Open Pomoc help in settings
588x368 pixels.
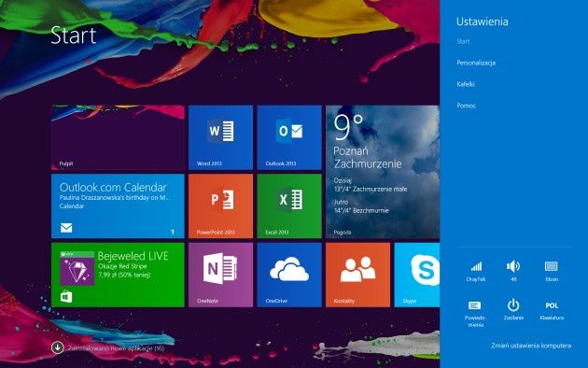click(x=466, y=106)
